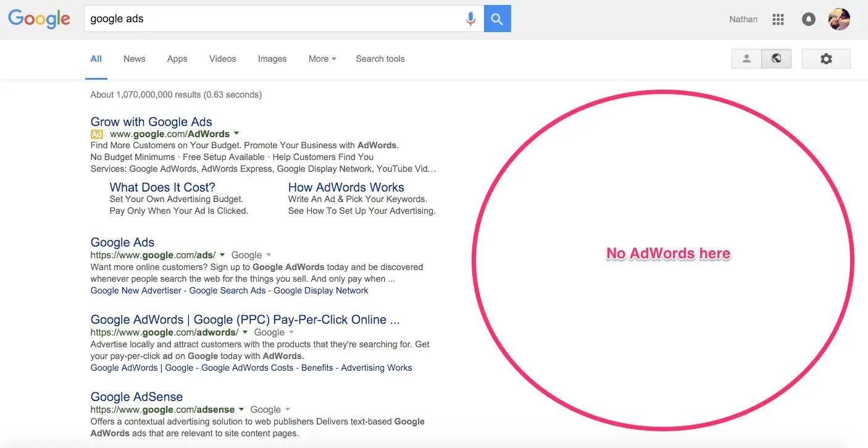Open the Google apps grid

778,19
